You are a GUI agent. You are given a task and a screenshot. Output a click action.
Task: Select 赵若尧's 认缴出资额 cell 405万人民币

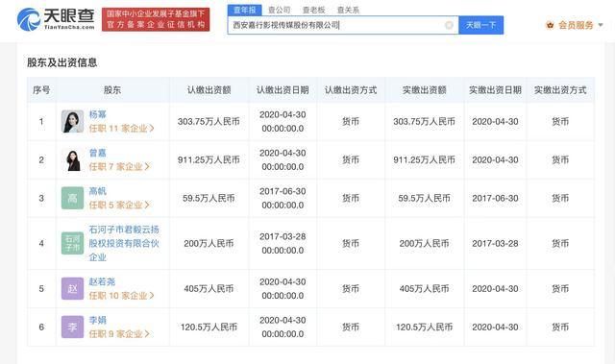point(209,289)
